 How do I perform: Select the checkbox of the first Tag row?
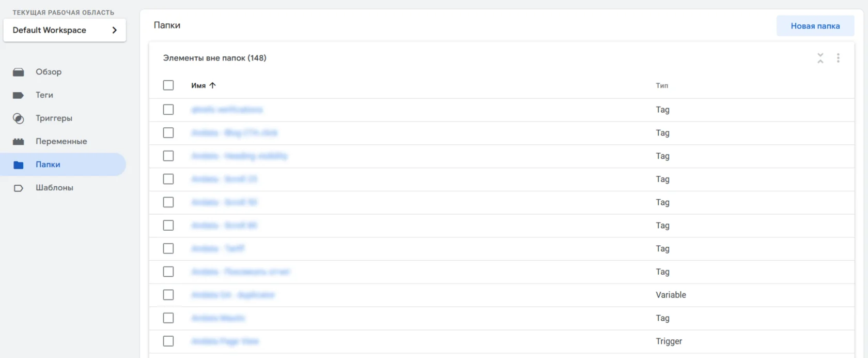(168, 110)
